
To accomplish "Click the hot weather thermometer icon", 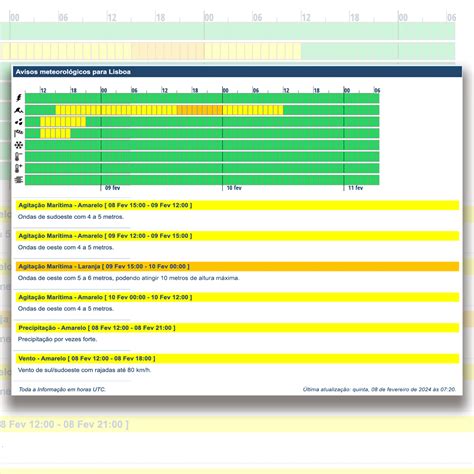I will click(x=19, y=168).
